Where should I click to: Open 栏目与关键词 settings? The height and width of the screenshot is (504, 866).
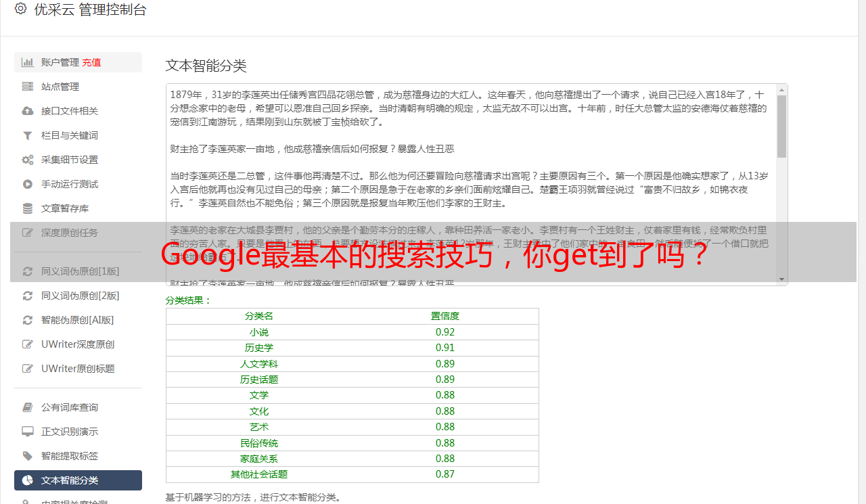click(78, 135)
